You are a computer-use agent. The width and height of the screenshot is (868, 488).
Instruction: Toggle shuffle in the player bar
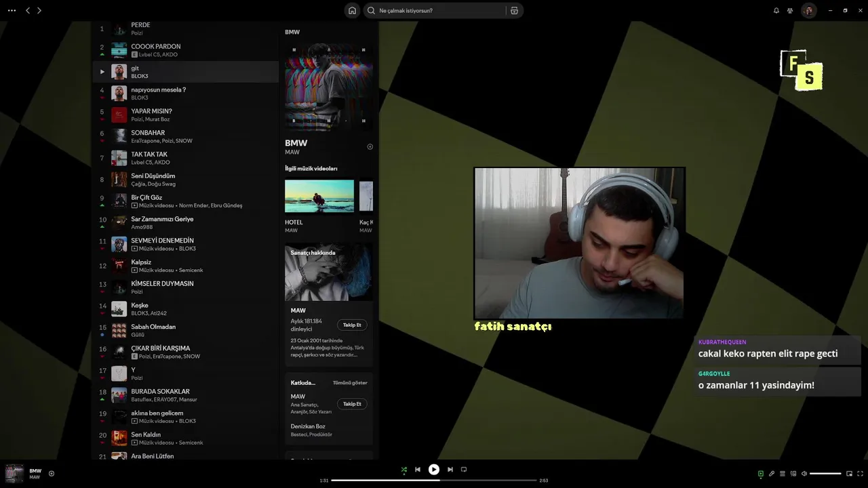click(404, 469)
